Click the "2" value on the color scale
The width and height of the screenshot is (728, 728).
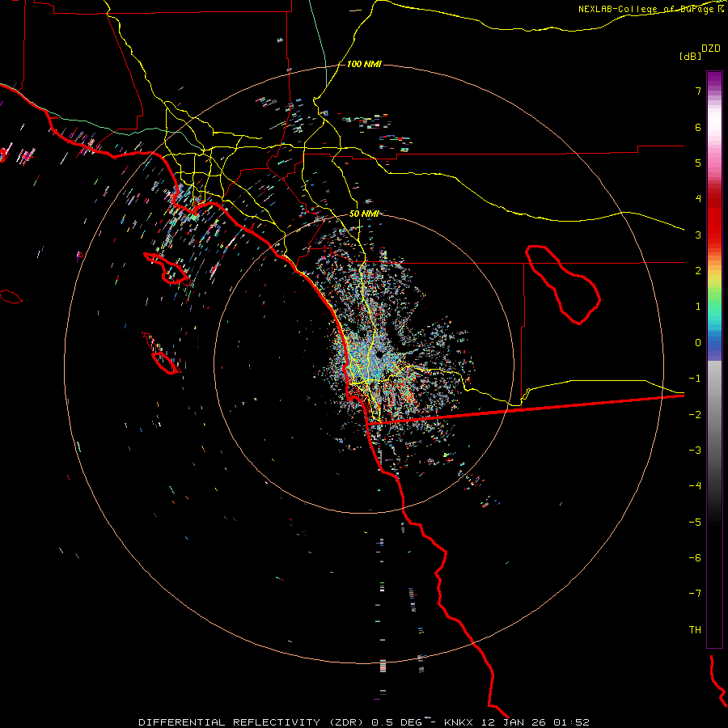[x=698, y=271]
